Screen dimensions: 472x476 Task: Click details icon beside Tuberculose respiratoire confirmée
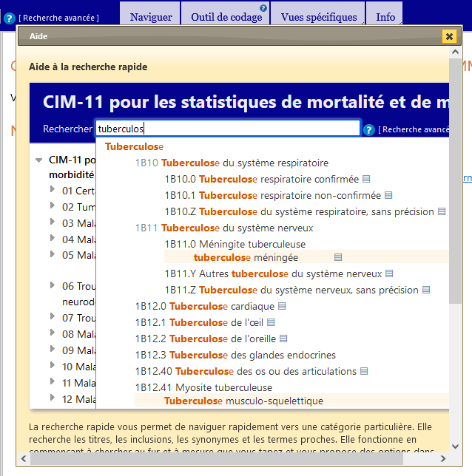[366, 180]
